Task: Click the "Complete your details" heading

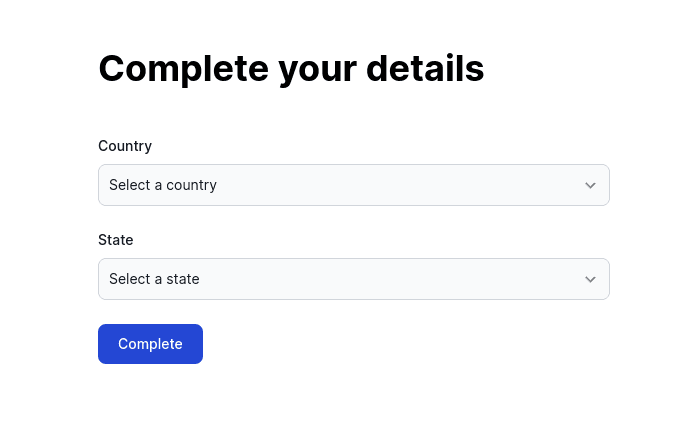Action: (291, 69)
